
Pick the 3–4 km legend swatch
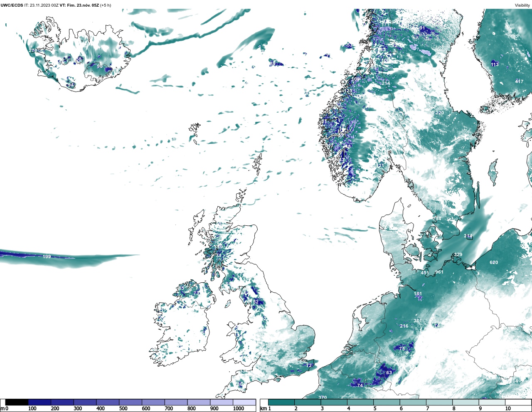334,402
